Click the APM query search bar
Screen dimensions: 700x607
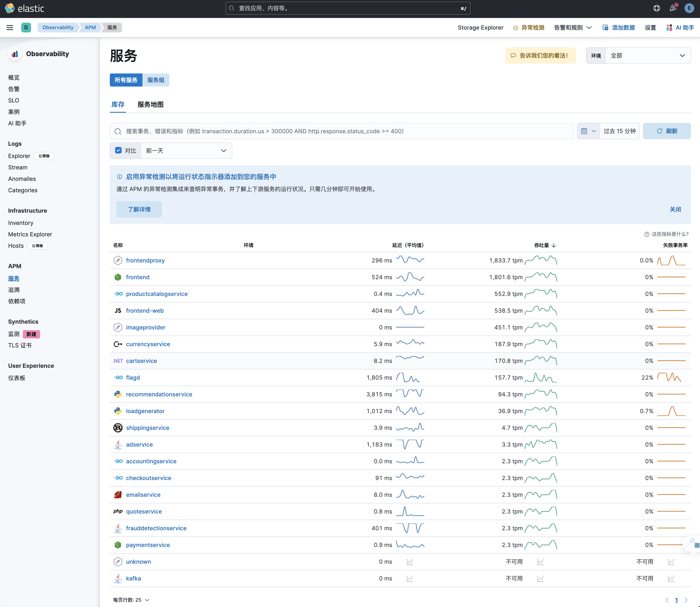click(341, 131)
